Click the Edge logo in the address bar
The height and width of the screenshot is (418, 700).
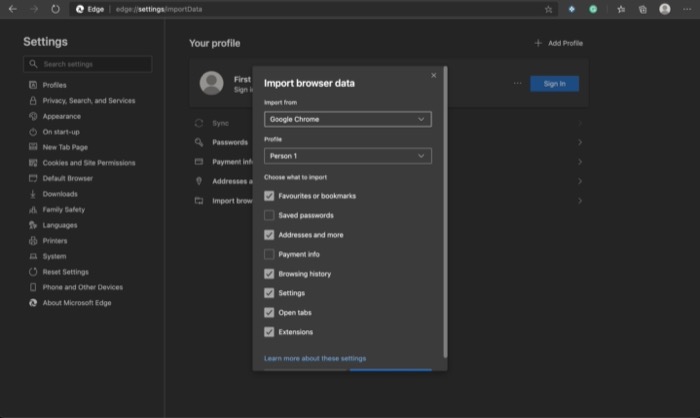coord(80,9)
